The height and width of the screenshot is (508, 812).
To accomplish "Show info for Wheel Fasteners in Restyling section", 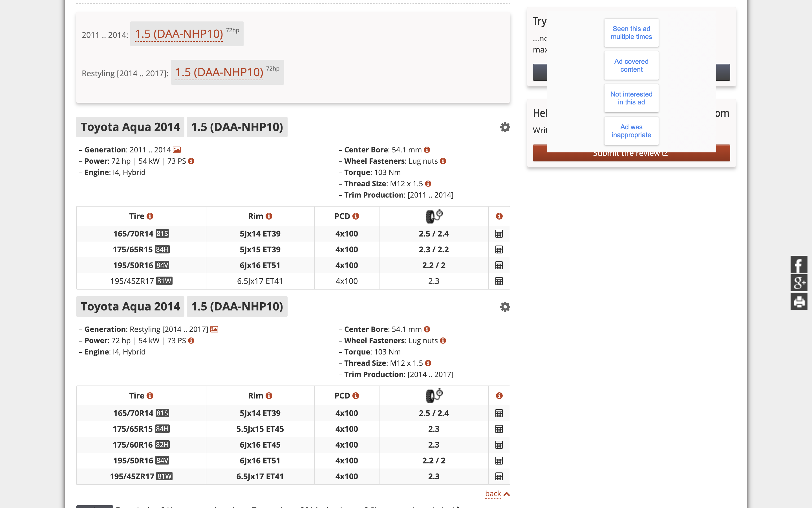I will [x=443, y=341].
